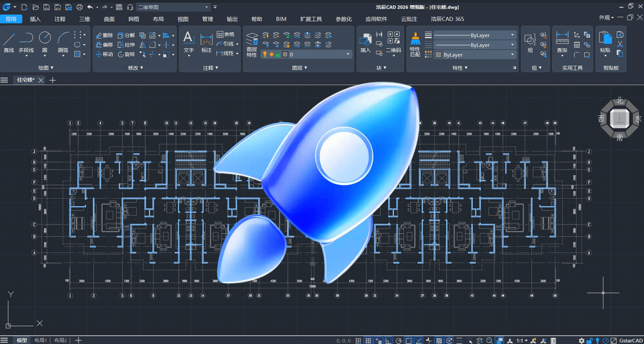Click the 上 face on view cube
The width and height of the screenshot is (644, 344).
tap(620, 119)
